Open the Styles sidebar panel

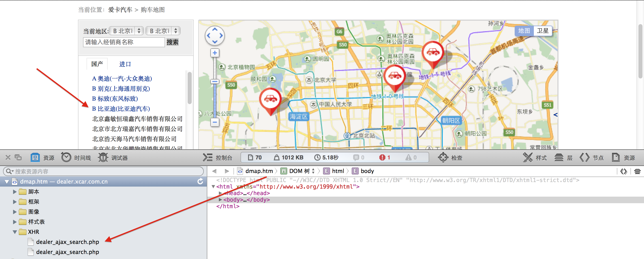click(x=535, y=158)
